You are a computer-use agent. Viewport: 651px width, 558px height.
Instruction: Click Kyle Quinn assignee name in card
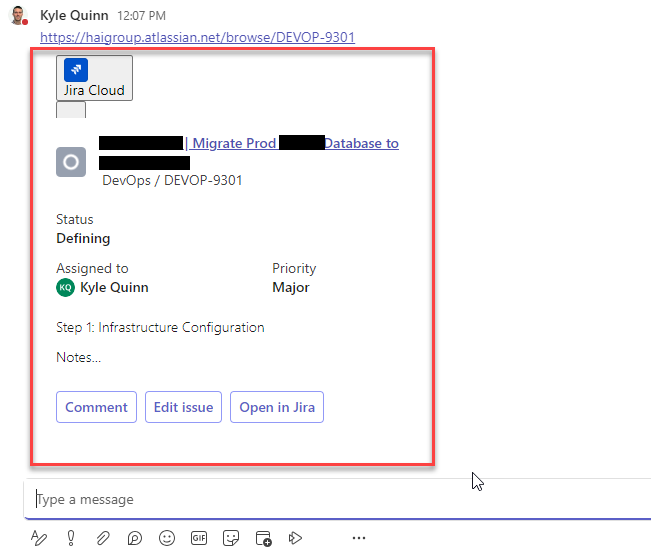click(114, 287)
